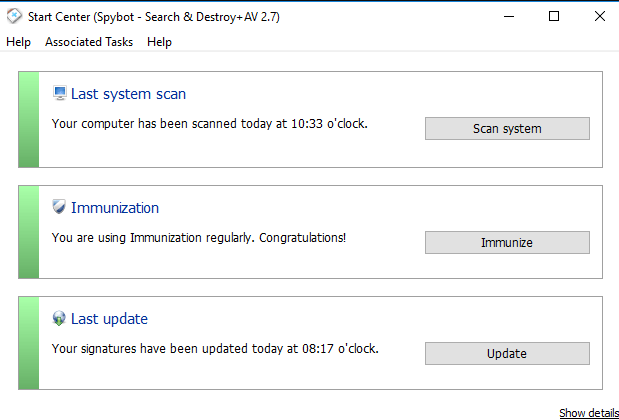Click green status bar of Immunization panel

pyautogui.click(x=29, y=232)
